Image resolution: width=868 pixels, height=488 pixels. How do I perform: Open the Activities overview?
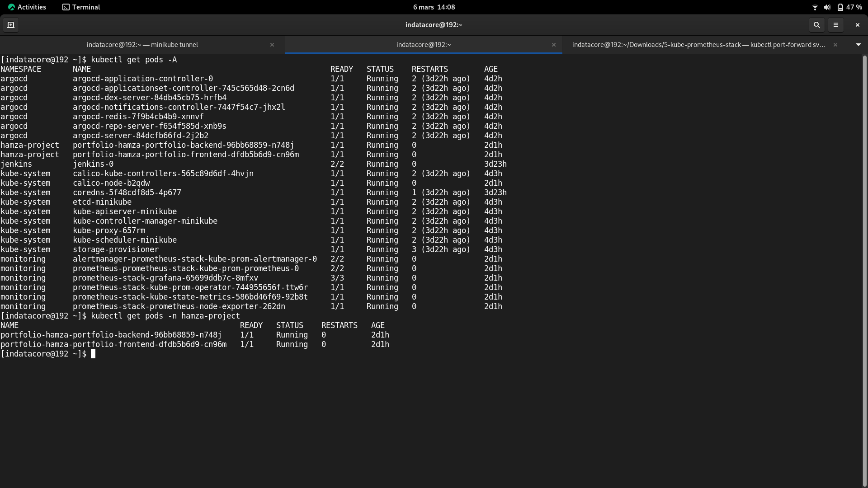coord(32,7)
